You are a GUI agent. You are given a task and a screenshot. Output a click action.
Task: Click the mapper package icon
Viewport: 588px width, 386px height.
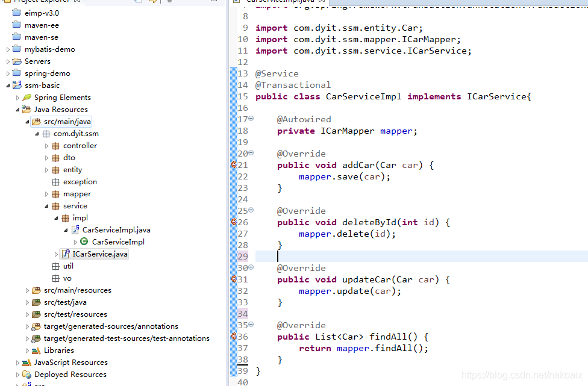pos(55,194)
